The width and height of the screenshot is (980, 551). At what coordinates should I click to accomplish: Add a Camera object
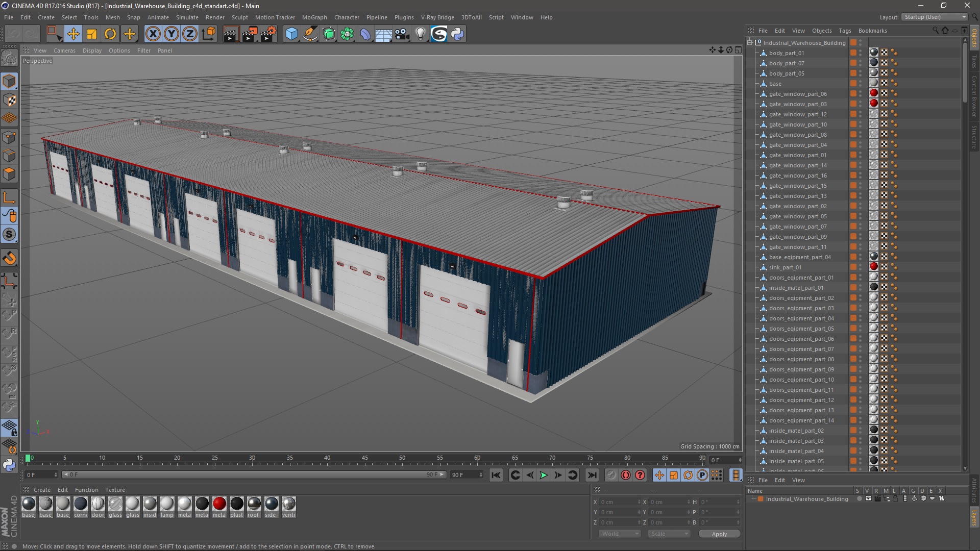click(402, 34)
